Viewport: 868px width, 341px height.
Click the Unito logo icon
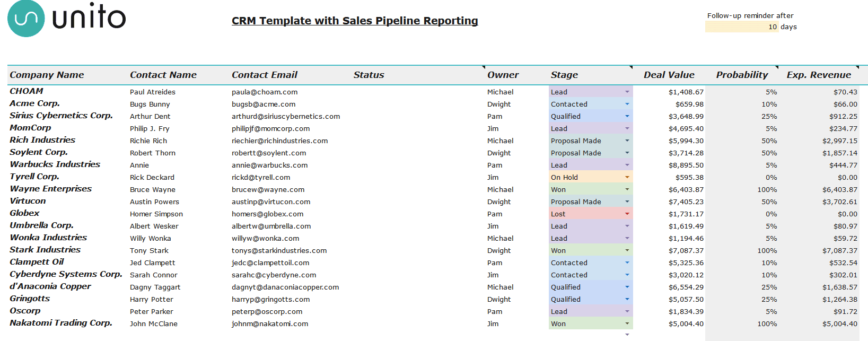(x=26, y=19)
